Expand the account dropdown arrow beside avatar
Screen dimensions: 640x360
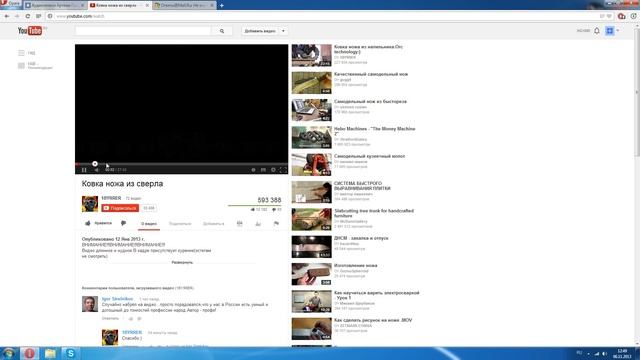click(618, 31)
